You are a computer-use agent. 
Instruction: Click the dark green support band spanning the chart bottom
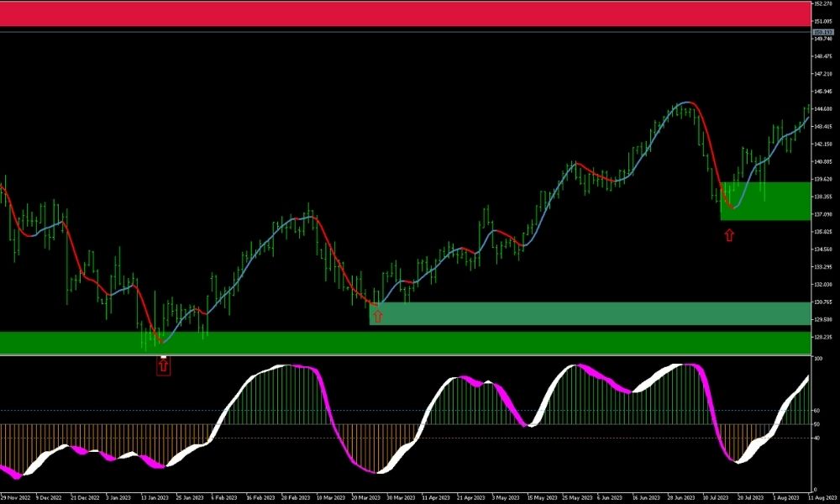[x=403, y=343]
